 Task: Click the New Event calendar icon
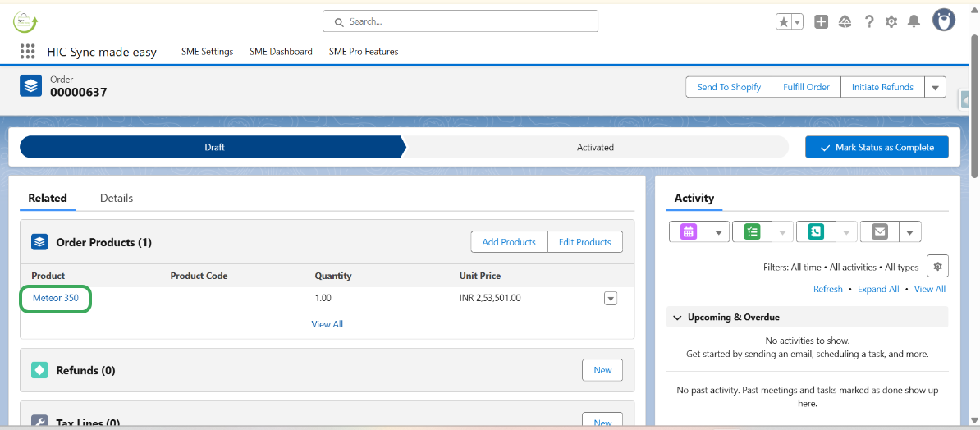[x=688, y=232]
